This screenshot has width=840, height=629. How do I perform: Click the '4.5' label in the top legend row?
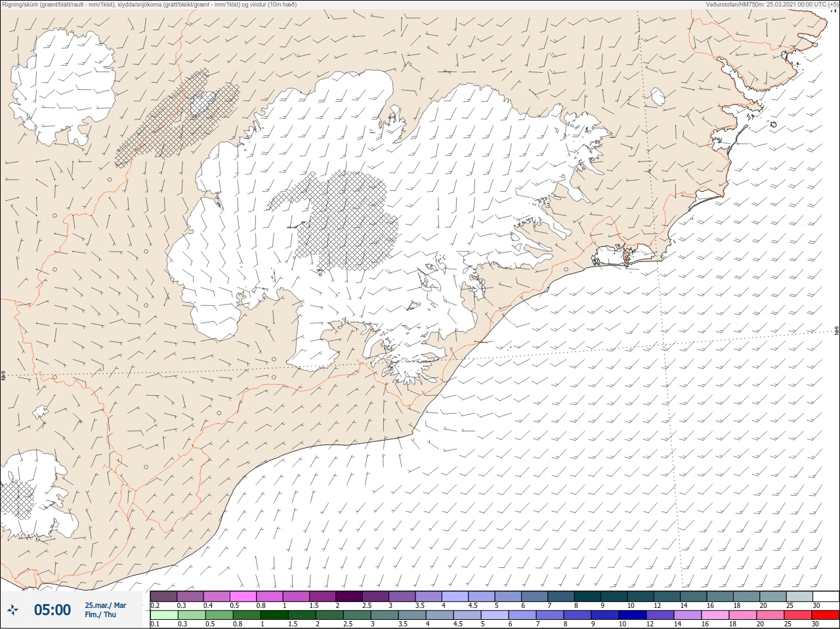tap(473, 605)
